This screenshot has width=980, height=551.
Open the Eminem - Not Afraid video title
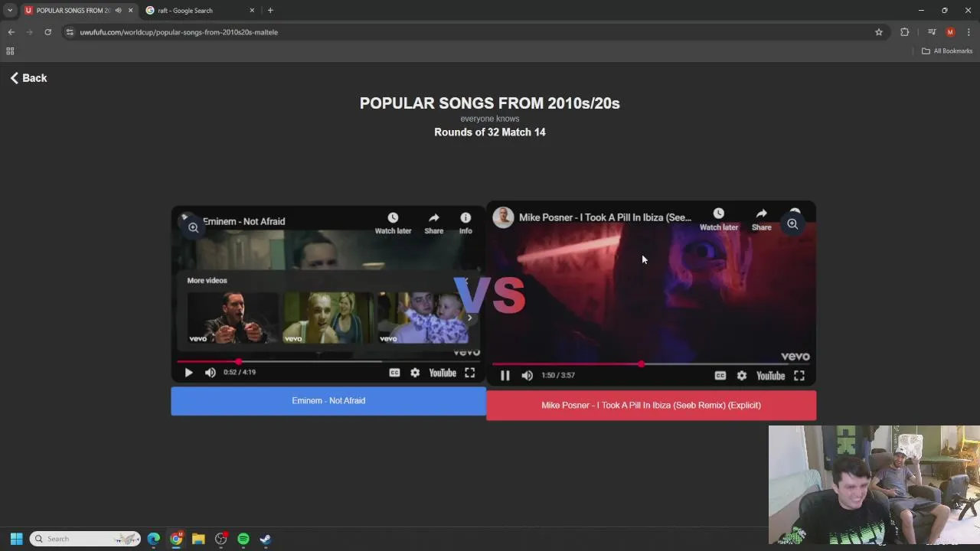click(243, 221)
